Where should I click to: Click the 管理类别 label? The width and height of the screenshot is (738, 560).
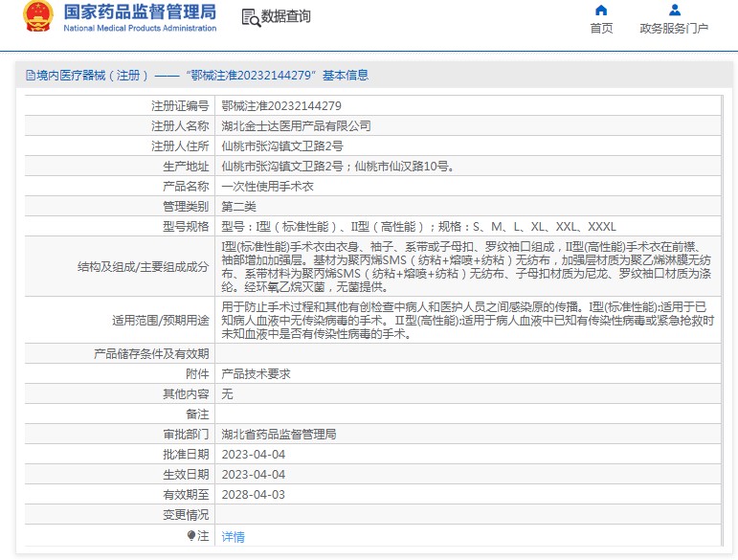186,207
